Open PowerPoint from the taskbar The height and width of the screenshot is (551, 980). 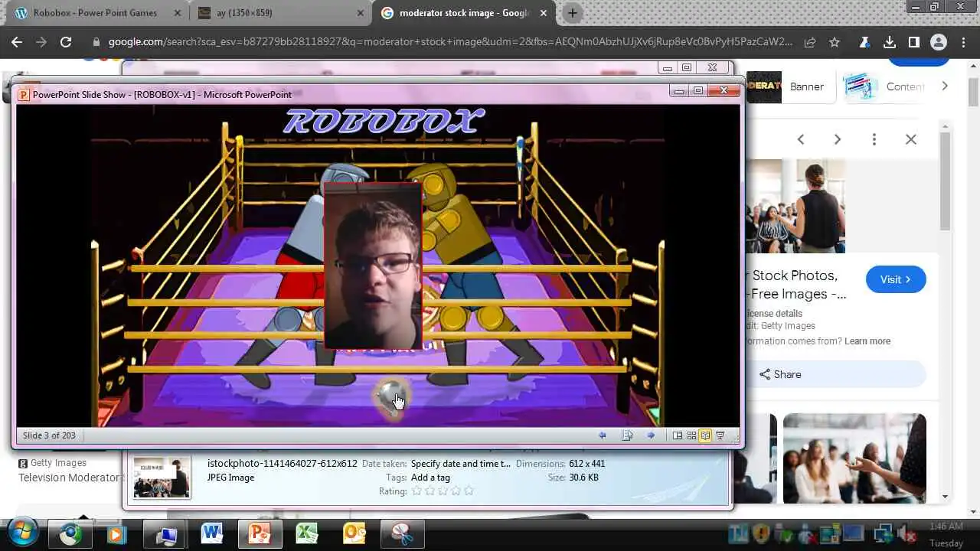[x=260, y=533]
